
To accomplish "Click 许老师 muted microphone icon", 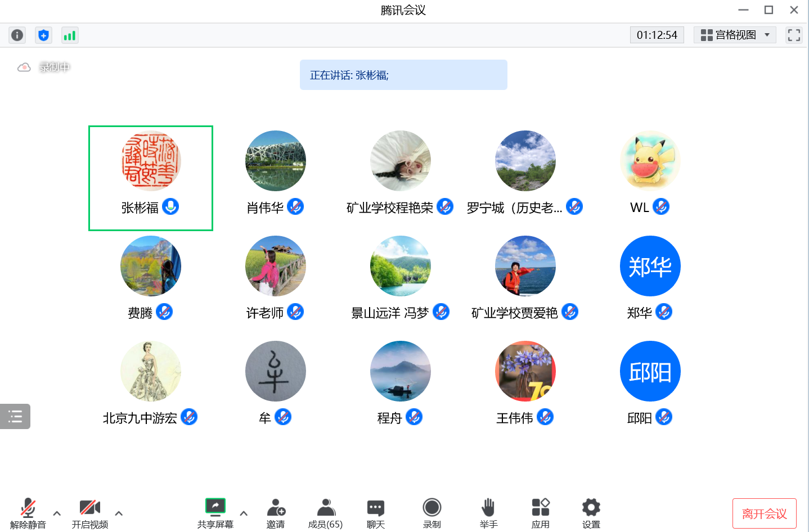I will coord(295,312).
